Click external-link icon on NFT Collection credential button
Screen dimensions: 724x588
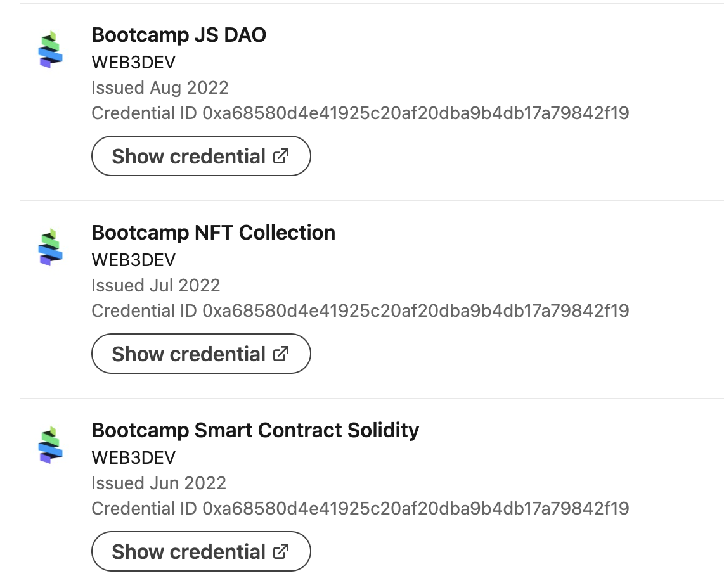click(281, 354)
